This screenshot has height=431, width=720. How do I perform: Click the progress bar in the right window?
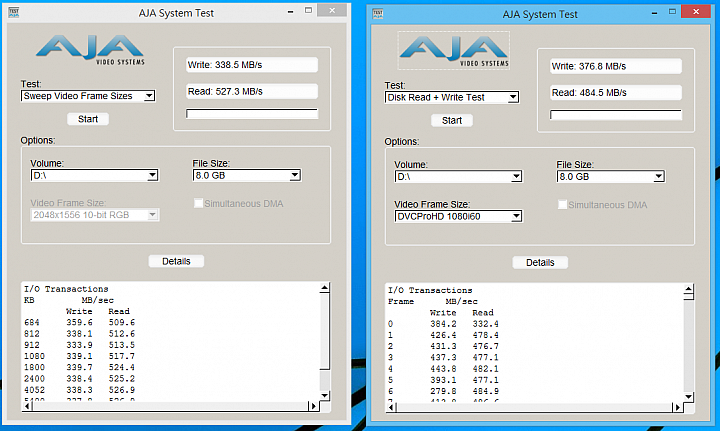(616, 115)
